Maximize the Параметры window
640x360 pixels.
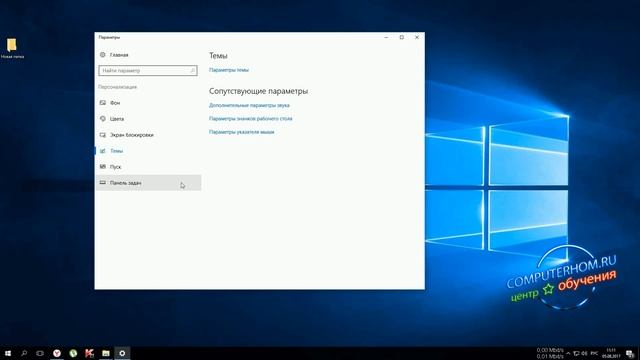pyautogui.click(x=402, y=37)
